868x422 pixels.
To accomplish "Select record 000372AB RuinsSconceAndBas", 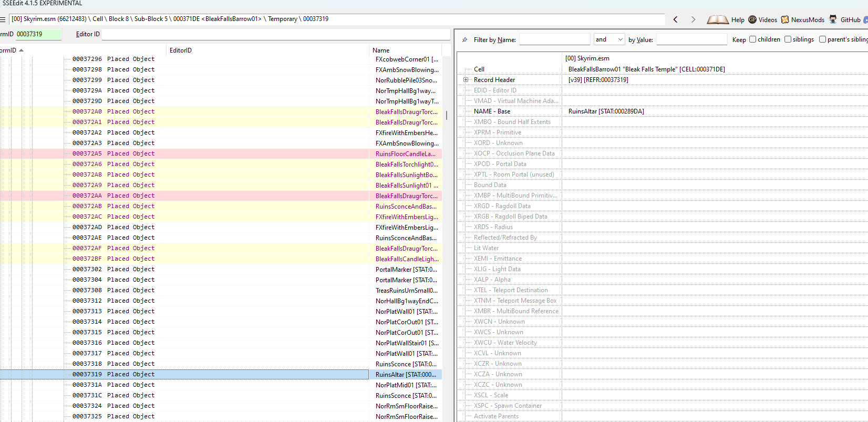I will pyautogui.click(x=221, y=206).
